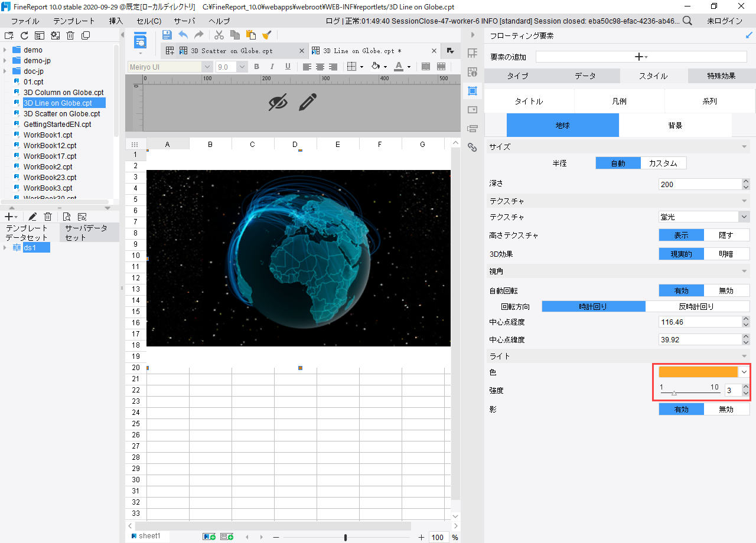The height and width of the screenshot is (543, 756).
Task: Select the Format Painter brush icon
Action: pyautogui.click(x=267, y=35)
